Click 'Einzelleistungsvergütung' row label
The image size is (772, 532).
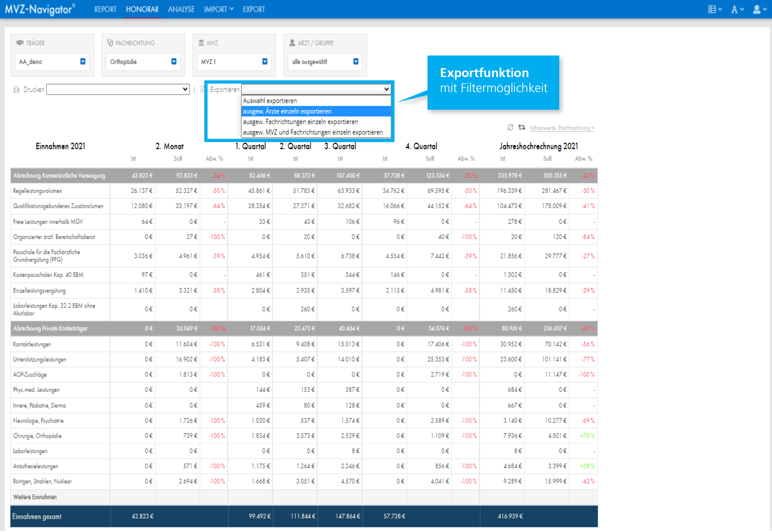pyautogui.click(x=39, y=291)
